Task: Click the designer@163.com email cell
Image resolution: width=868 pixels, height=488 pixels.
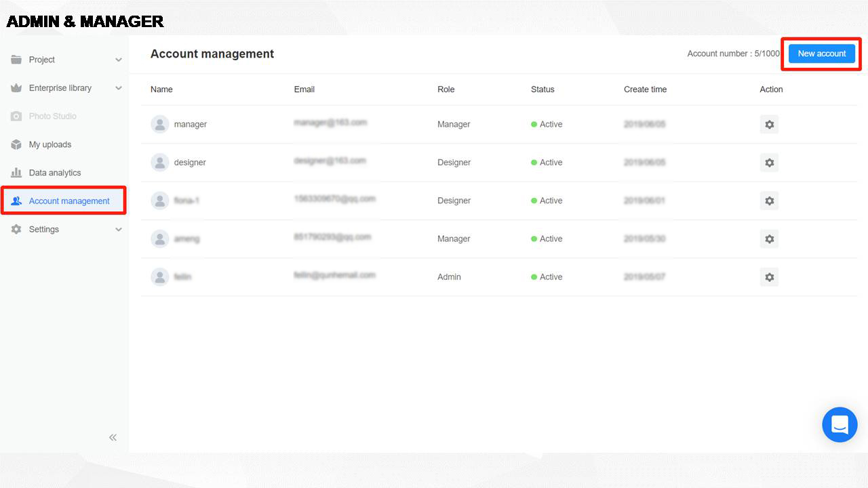Action: (330, 161)
